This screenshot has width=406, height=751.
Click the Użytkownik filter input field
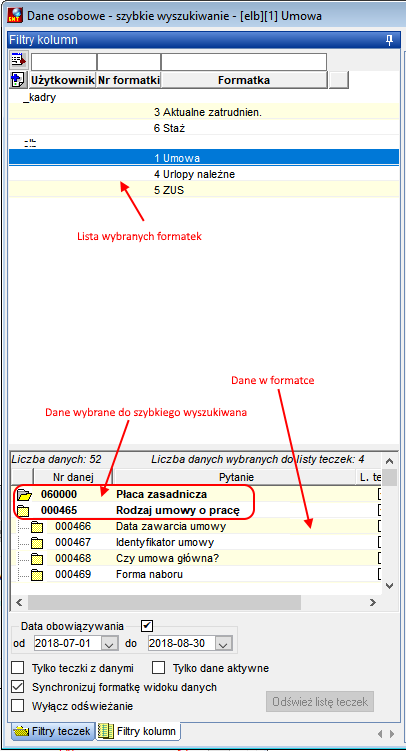(64, 62)
